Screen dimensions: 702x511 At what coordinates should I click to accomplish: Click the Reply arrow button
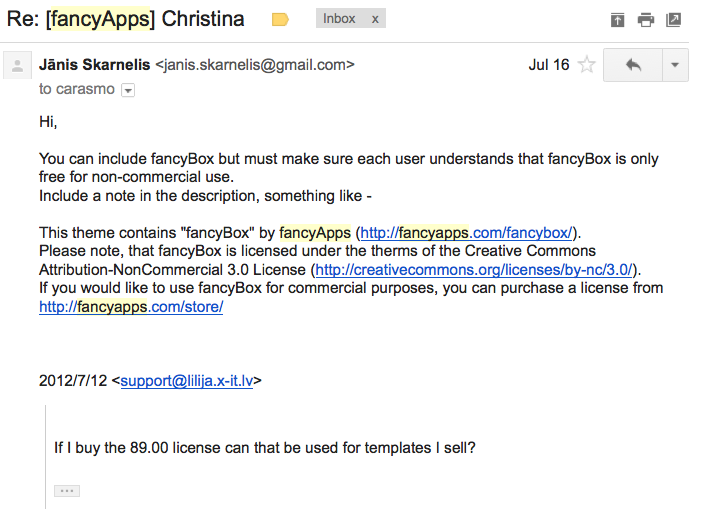tap(632, 65)
